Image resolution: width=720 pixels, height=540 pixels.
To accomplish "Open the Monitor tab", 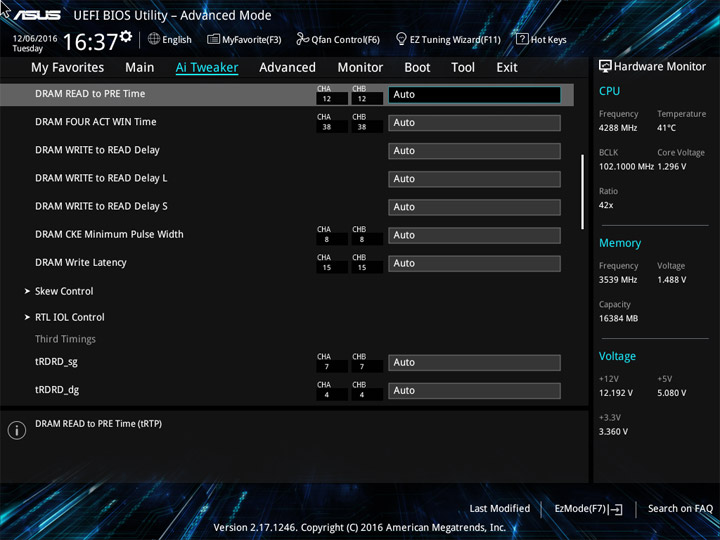I will click(x=360, y=68).
